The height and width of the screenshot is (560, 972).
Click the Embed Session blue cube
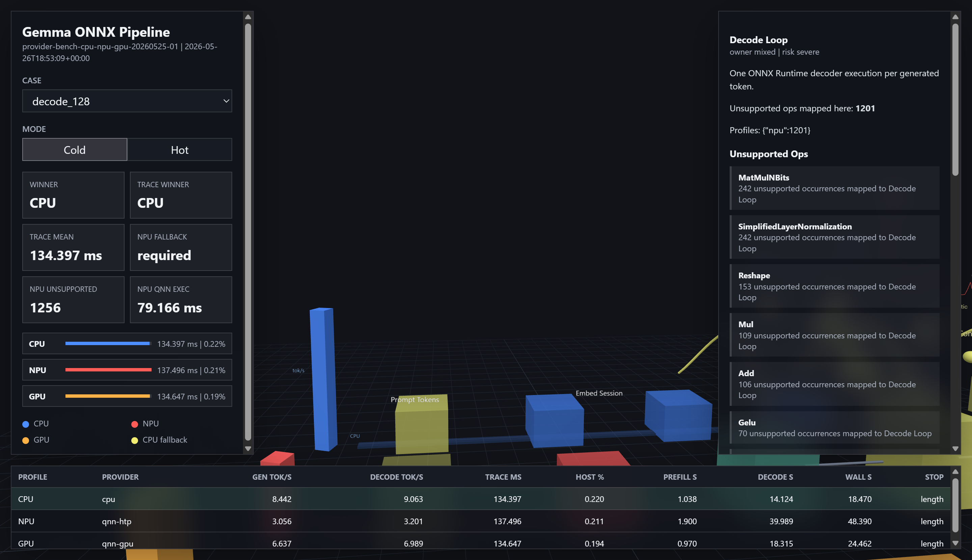pos(555,420)
